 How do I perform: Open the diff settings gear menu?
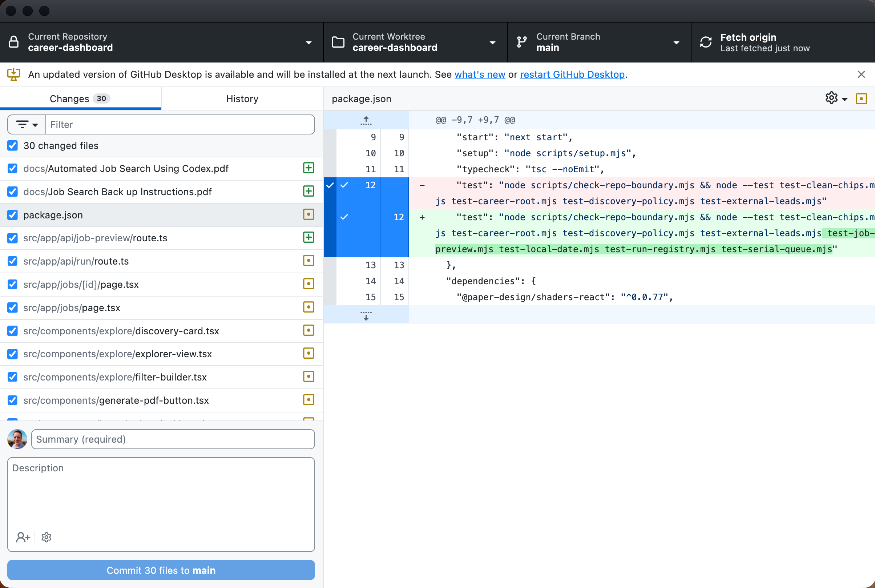coord(836,98)
